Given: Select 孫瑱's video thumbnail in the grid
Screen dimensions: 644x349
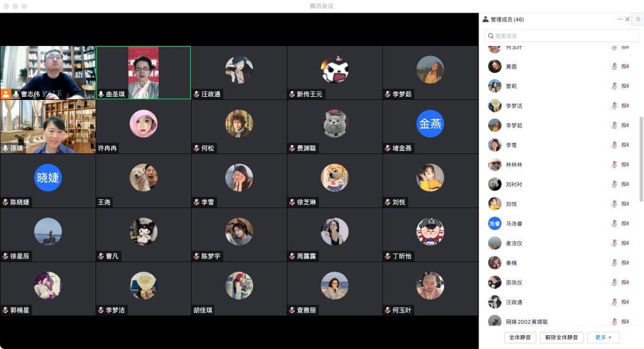Looking at the screenshot, I should (x=48, y=126).
